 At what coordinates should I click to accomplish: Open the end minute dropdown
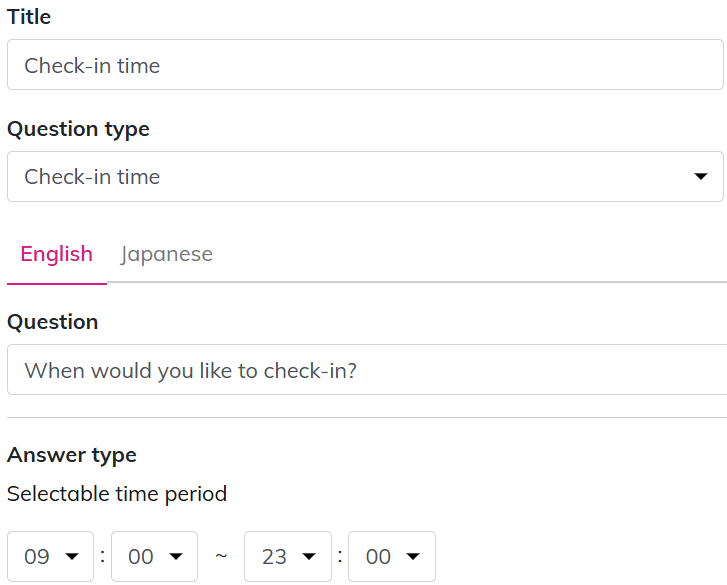coord(391,556)
